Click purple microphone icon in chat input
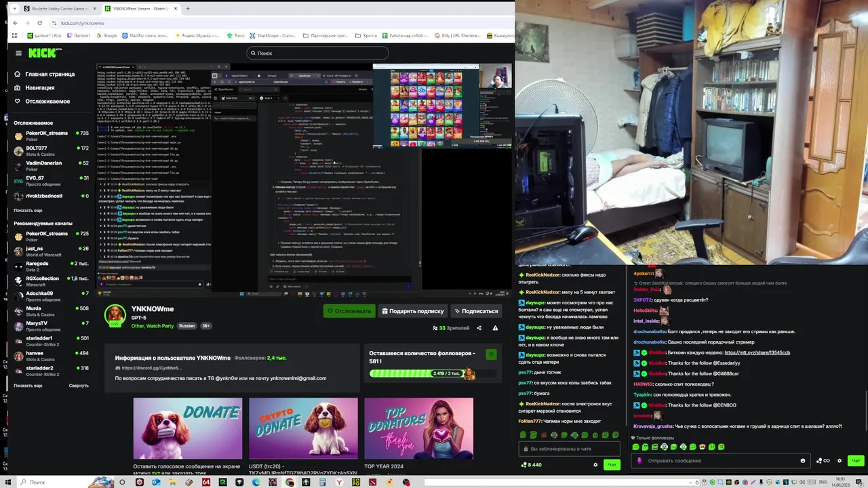 pos(639,461)
